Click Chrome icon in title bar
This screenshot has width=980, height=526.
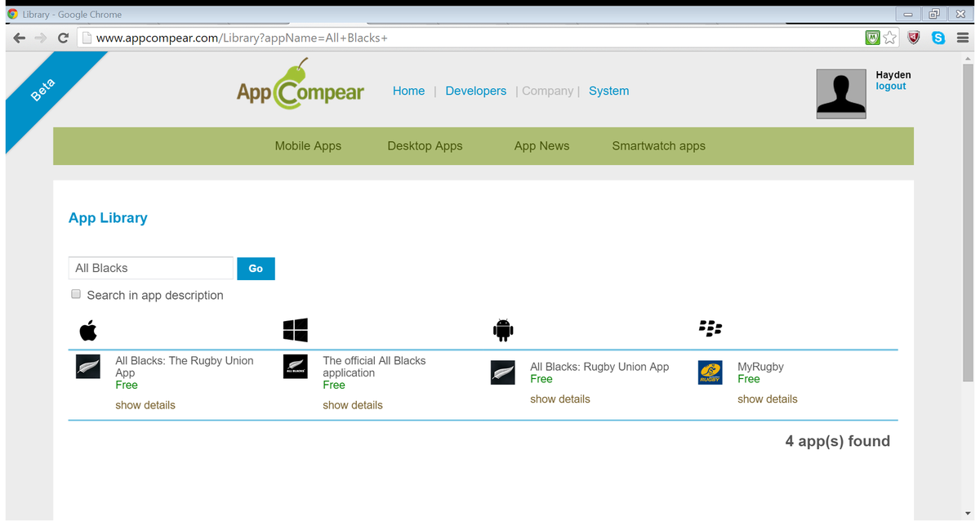click(12, 14)
